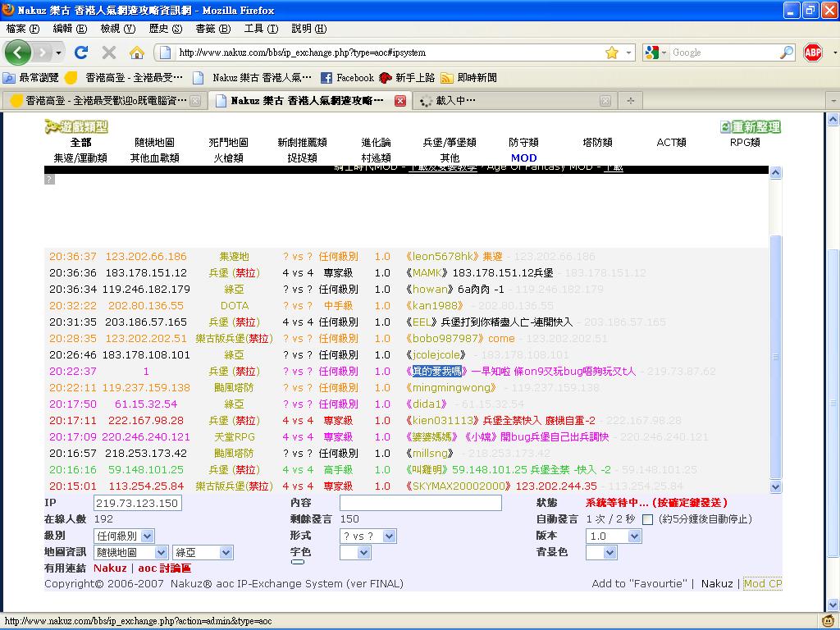Open the 版本 1.0 dropdown
Image resolution: width=840 pixels, height=630 pixels.
(x=614, y=536)
